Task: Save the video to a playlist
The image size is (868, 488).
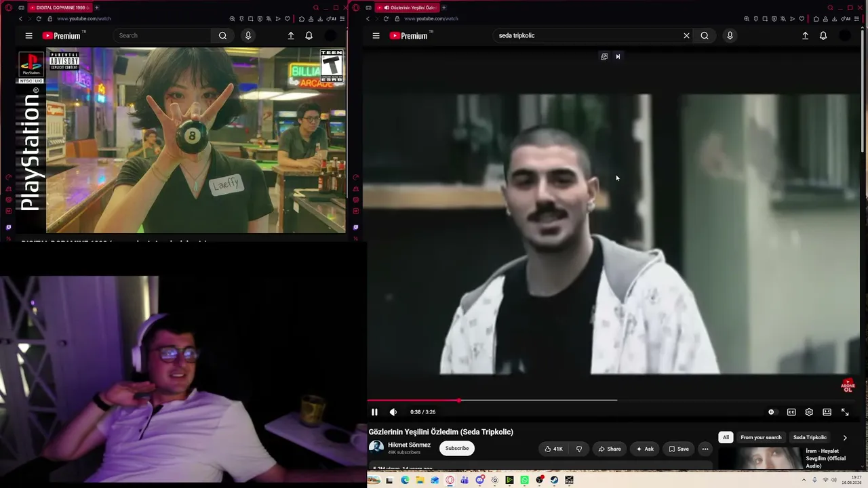Action: [678, 449]
